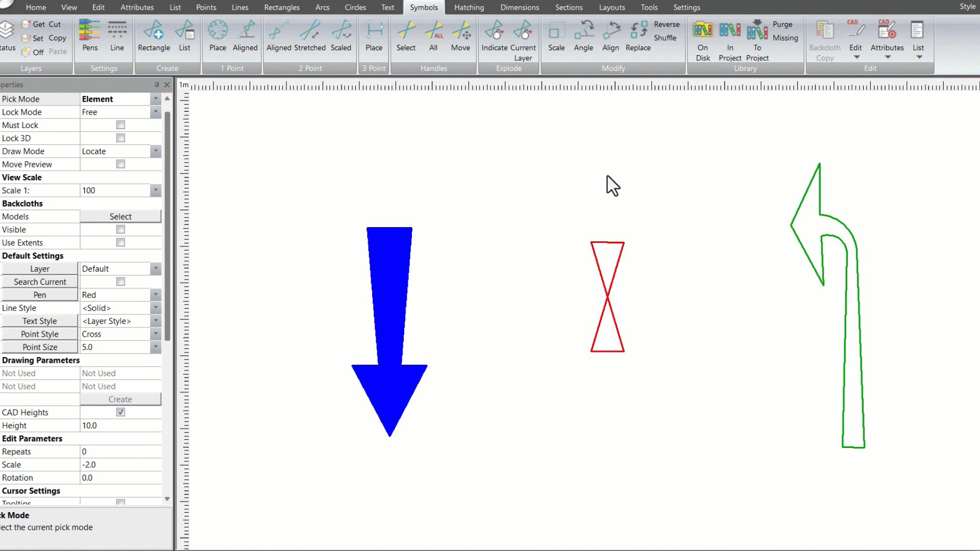Switch to the Hatching ribbon tab
The height and width of the screenshot is (551, 980).
(x=469, y=7)
